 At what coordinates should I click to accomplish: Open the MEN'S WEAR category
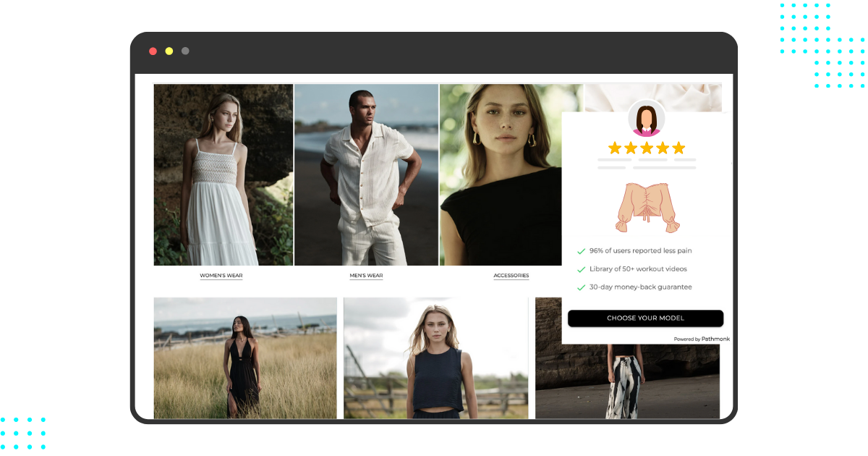tap(366, 276)
